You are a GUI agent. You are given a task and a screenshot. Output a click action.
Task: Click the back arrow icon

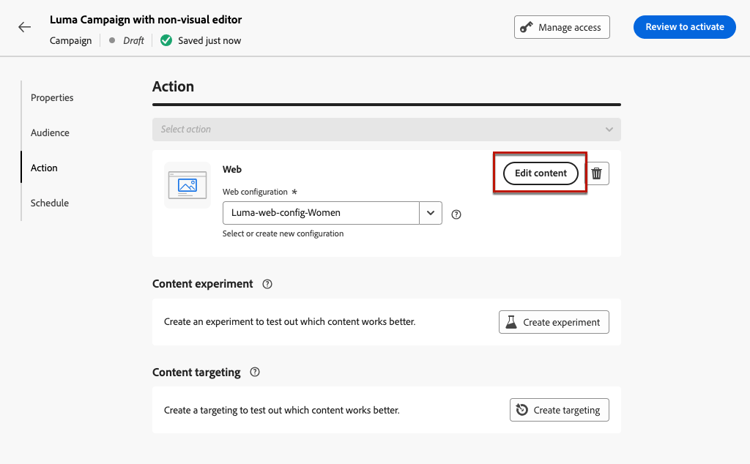pos(25,27)
